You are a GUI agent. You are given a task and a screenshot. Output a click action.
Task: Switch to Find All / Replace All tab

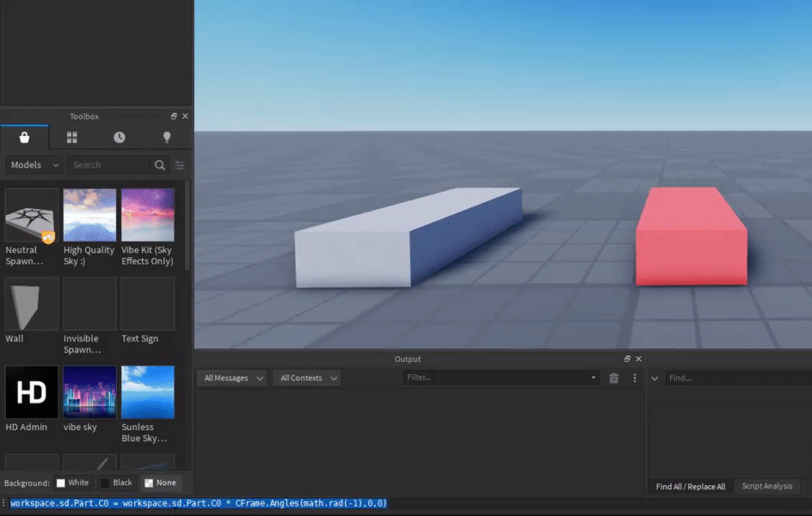(x=690, y=486)
